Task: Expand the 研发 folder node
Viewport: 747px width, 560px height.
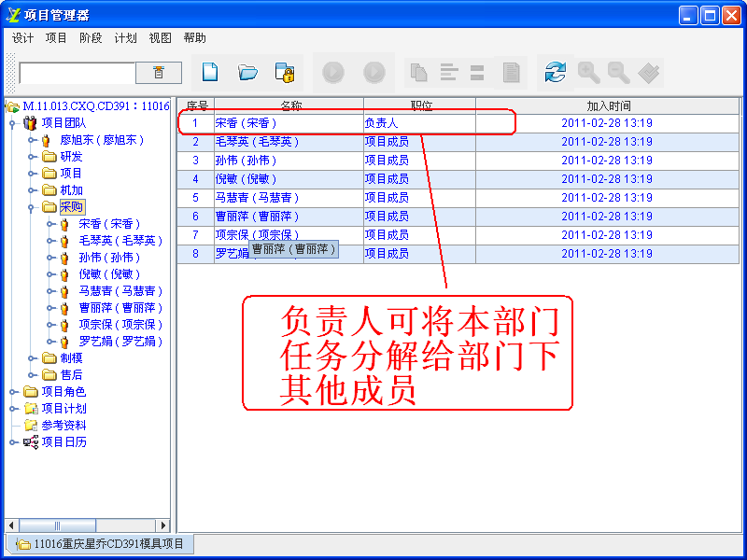Action: [32, 157]
